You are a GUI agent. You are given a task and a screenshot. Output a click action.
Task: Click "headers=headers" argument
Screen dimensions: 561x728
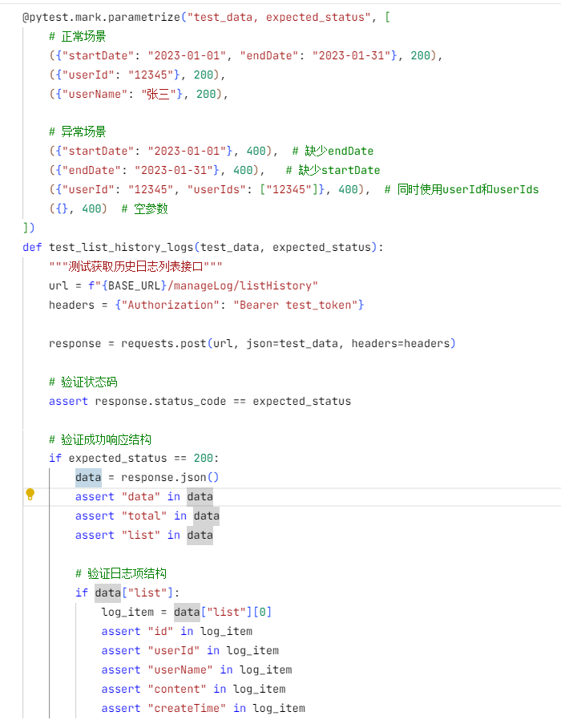click(x=401, y=344)
